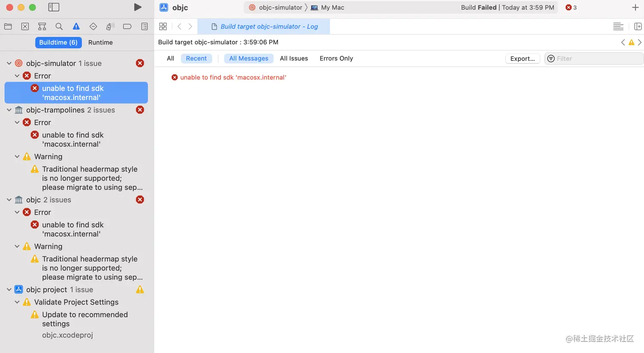The width and height of the screenshot is (644, 353).
Task: Click the objc-simulator target row
Action: [x=76, y=63]
